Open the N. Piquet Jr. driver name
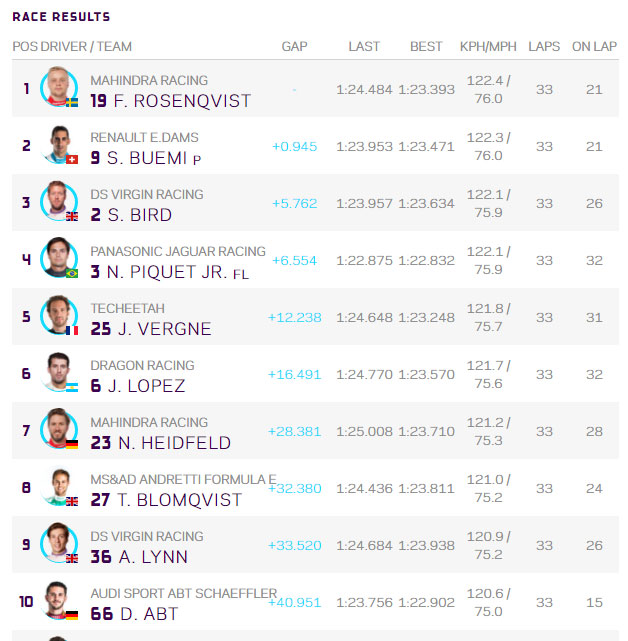This screenshot has height=641, width=628. point(167,272)
